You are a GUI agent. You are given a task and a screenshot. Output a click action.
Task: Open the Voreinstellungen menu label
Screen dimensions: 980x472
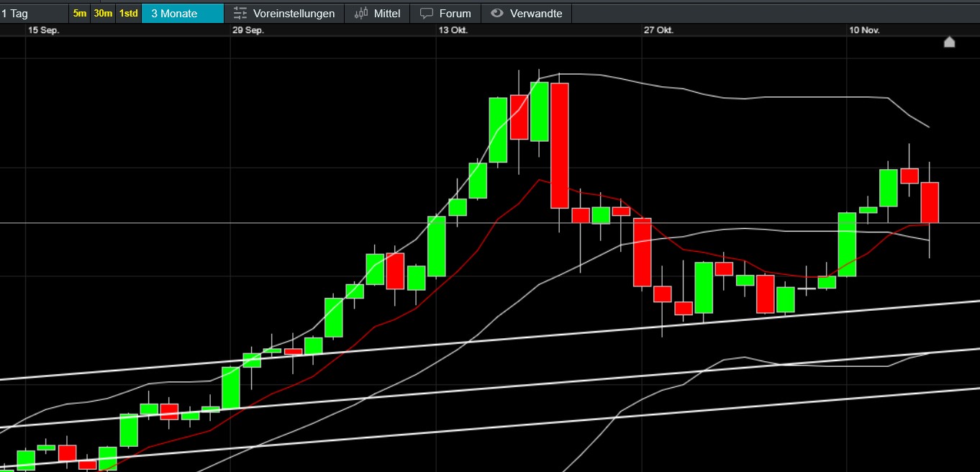click(294, 14)
